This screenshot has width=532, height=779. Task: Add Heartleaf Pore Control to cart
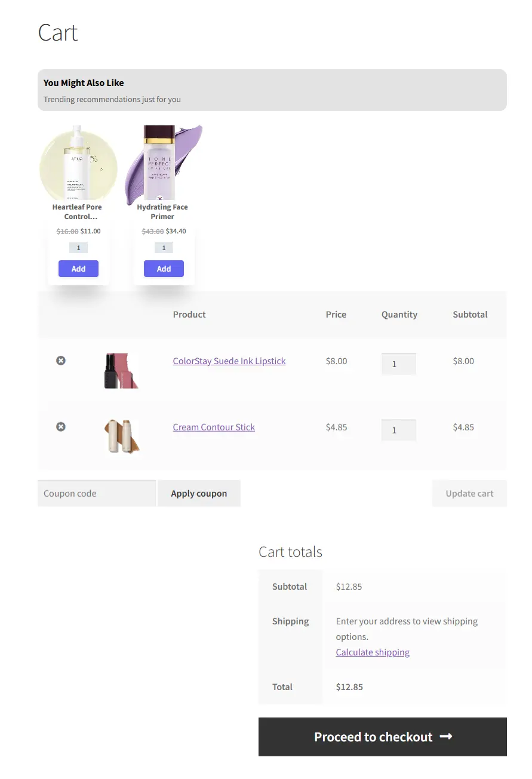pyautogui.click(x=78, y=269)
